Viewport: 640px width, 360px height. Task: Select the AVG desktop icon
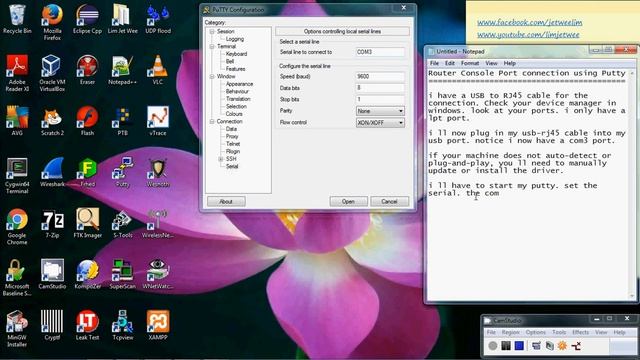coord(17,121)
